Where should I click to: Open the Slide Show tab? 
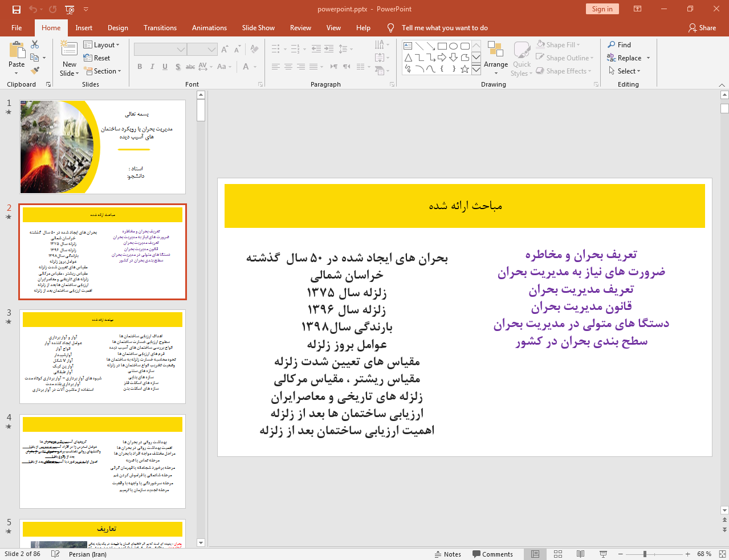point(258,28)
